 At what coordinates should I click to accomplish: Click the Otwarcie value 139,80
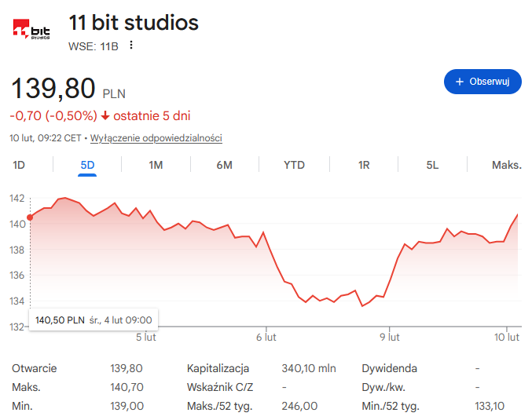tap(127, 368)
